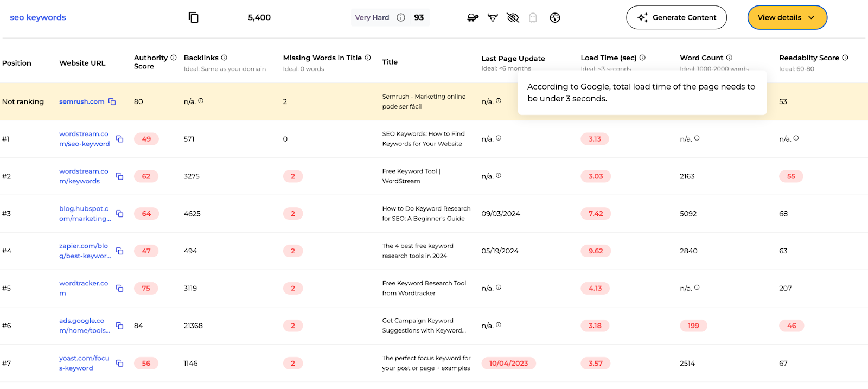Click the speedometer gauge icon
868x389 pixels.
click(x=554, y=18)
